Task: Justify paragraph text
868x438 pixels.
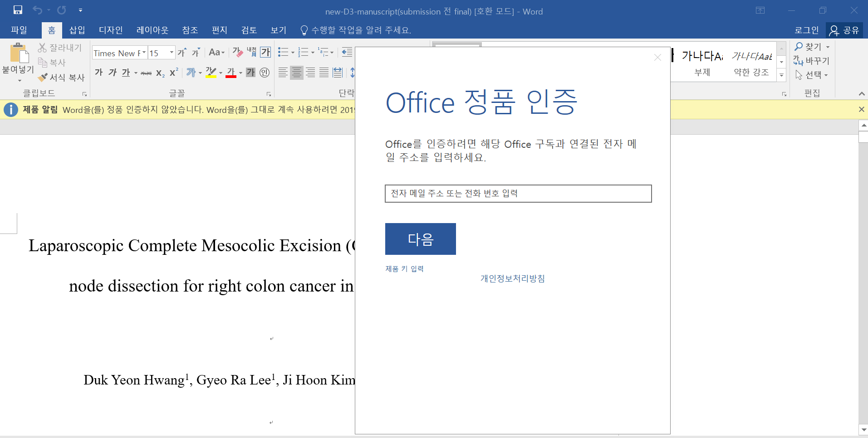Action: (324, 73)
